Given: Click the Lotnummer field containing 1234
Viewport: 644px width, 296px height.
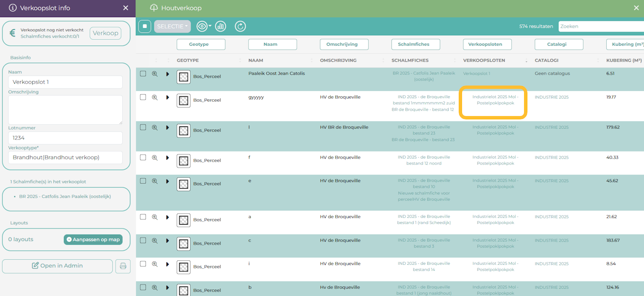Looking at the screenshot, I should tap(65, 138).
